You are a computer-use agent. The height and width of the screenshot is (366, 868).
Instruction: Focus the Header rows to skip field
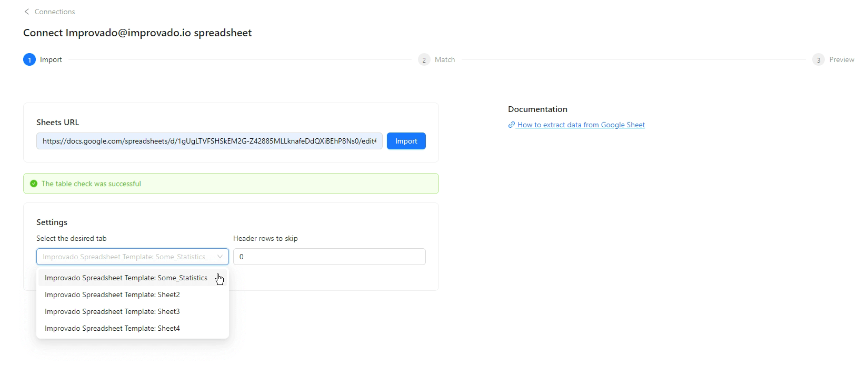coord(330,257)
